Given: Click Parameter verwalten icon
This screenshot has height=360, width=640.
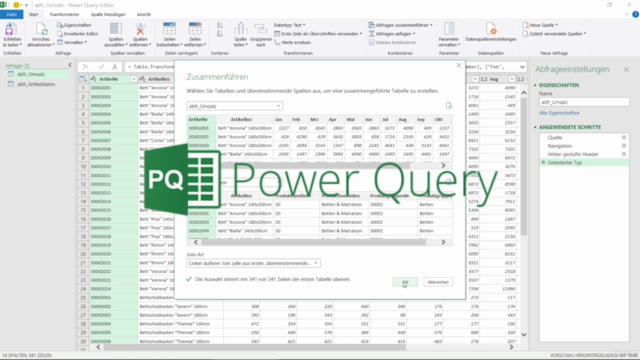Looking at the screenshot, I should click(449, 29).
